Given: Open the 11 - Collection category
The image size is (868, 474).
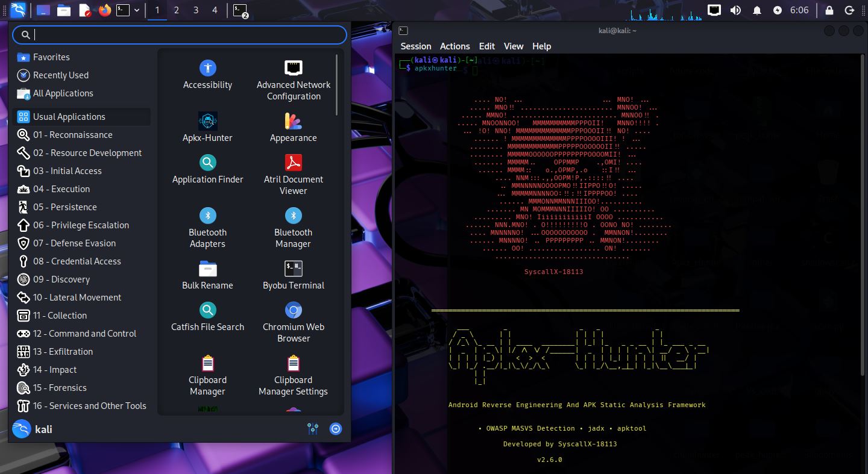Looking at the screenshot, I should (x=82, y=316).
